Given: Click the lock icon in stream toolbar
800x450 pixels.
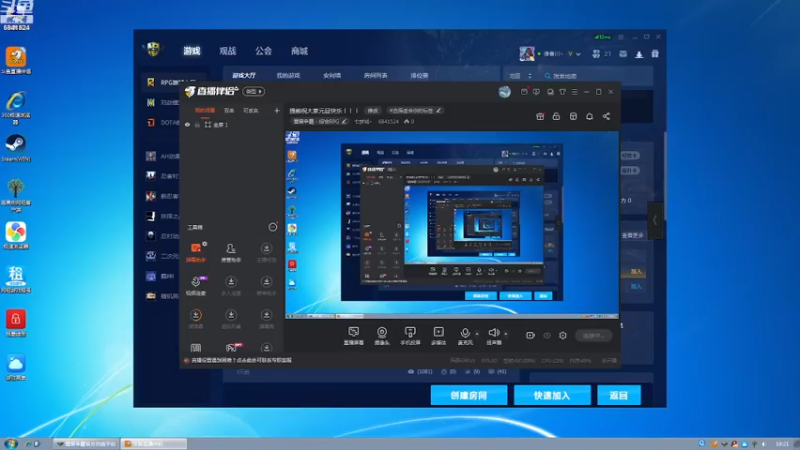Looking at the screenshot, I should [x=556, y=116].
